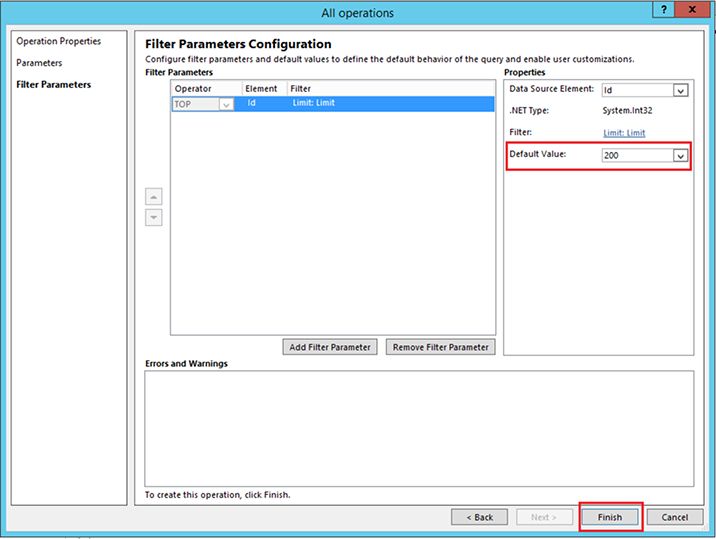Click Add Filter Parameter button
This screenshot has height=539, width=716.
tap(330, 347)
